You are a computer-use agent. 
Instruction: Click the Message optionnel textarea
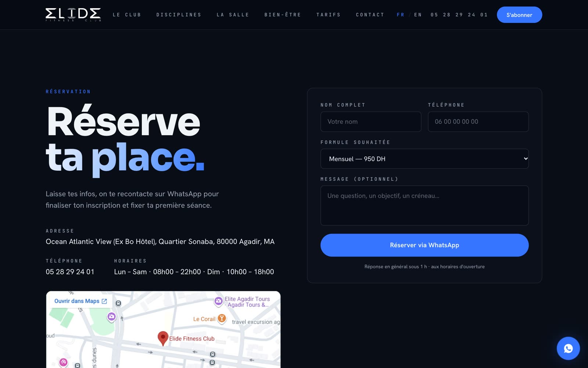pos(424,205)
